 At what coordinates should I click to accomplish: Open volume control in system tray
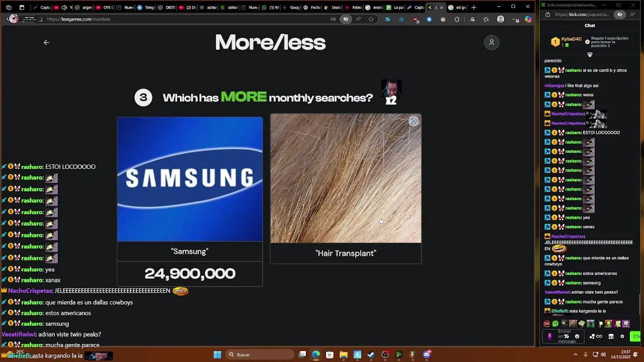coord(603,354)
